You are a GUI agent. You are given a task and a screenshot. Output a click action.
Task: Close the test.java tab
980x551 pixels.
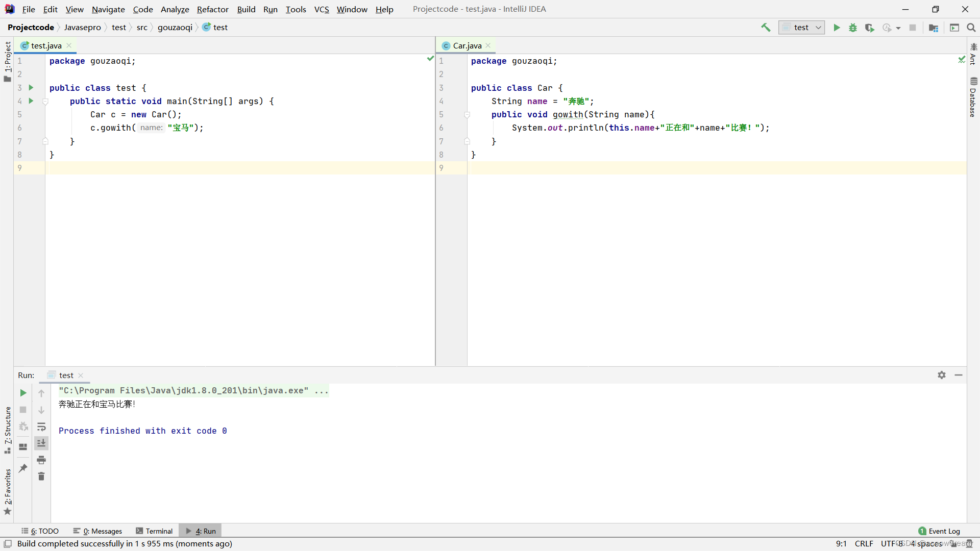coord(69,45)
